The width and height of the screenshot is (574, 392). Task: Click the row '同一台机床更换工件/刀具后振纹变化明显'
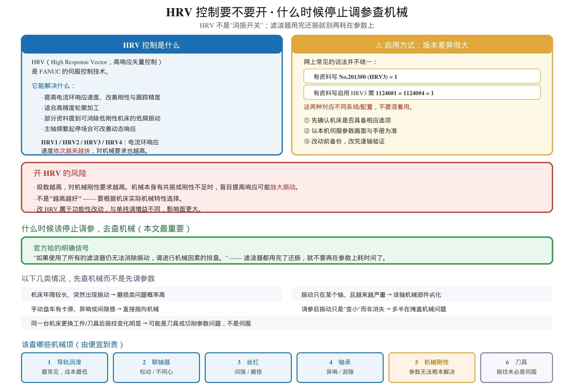pos(287,323)
